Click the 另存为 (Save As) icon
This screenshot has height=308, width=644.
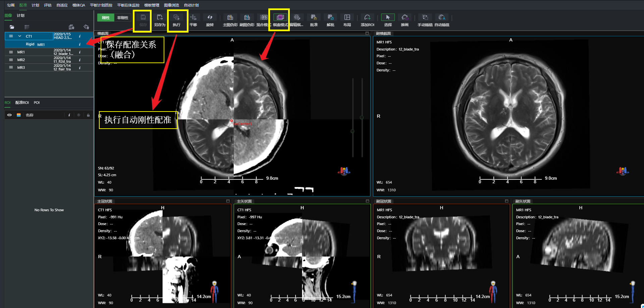pos(160,17)
